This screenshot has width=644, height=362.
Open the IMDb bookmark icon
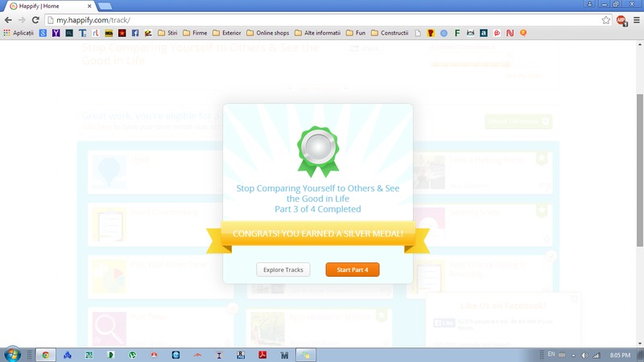pos(109,33)
